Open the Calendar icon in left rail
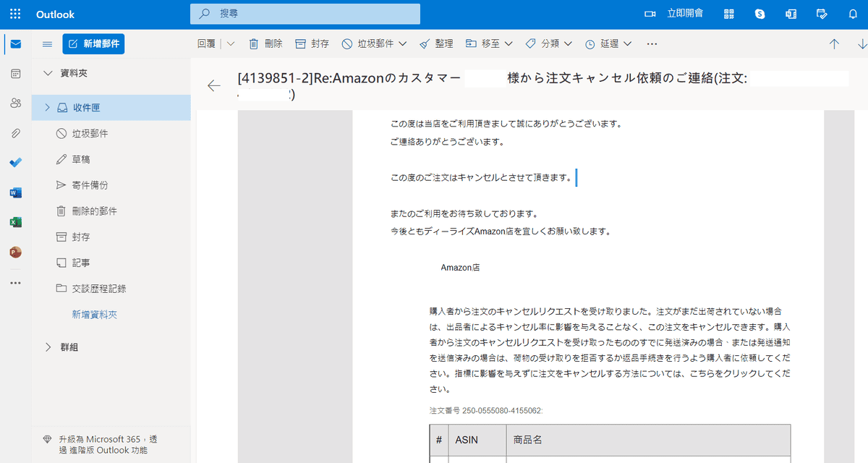The width and height of the screenshot is (868, 463). point(15,74)
